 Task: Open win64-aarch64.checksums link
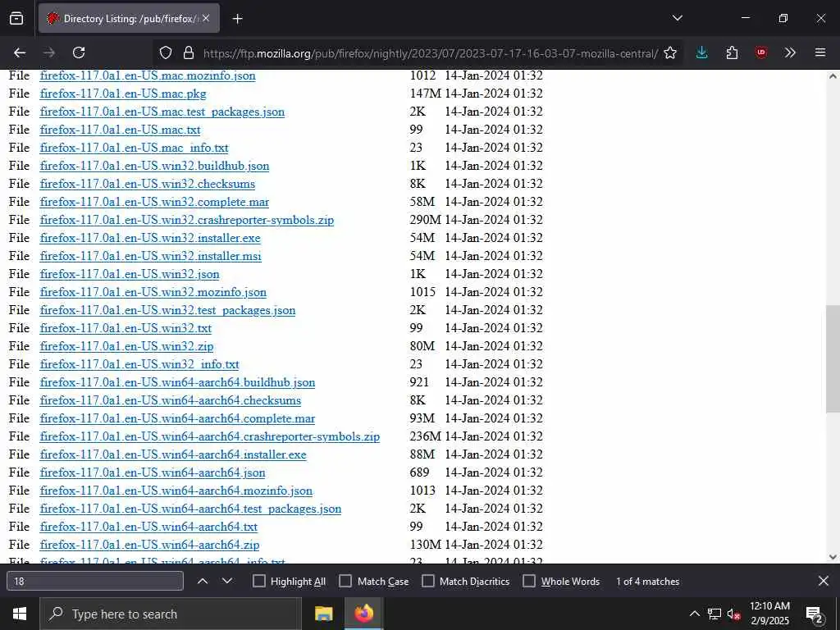pos(171,400)
